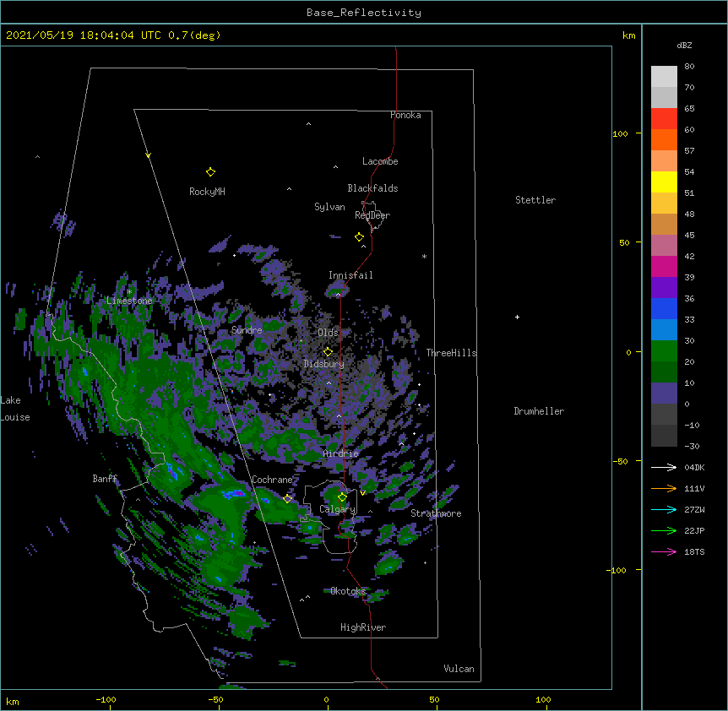Click the Drumheller label

pos(539,411)
